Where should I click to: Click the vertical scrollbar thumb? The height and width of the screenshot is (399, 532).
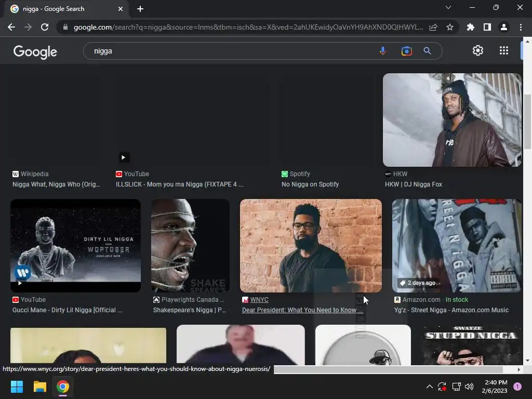coord(527,122)
